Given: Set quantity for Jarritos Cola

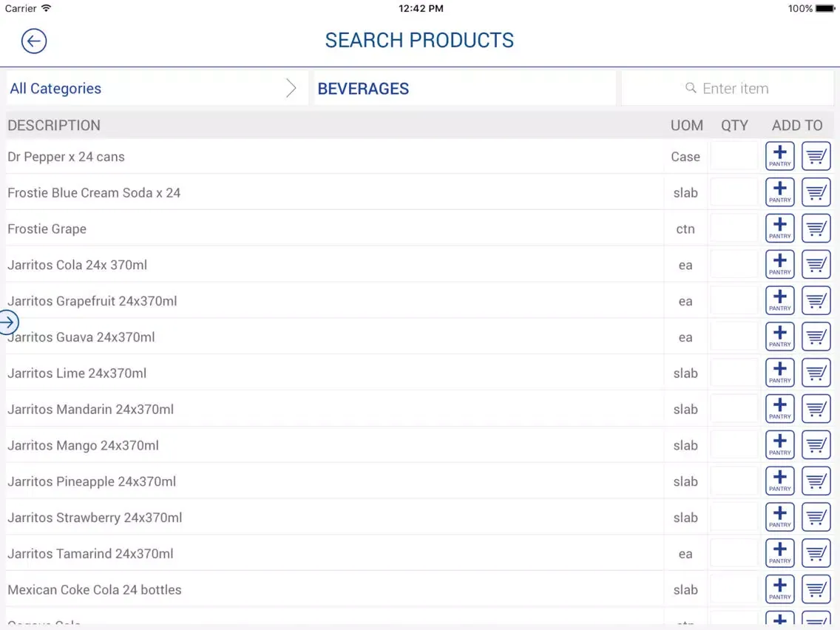Looking at the screenshot, I should (734, 265).
